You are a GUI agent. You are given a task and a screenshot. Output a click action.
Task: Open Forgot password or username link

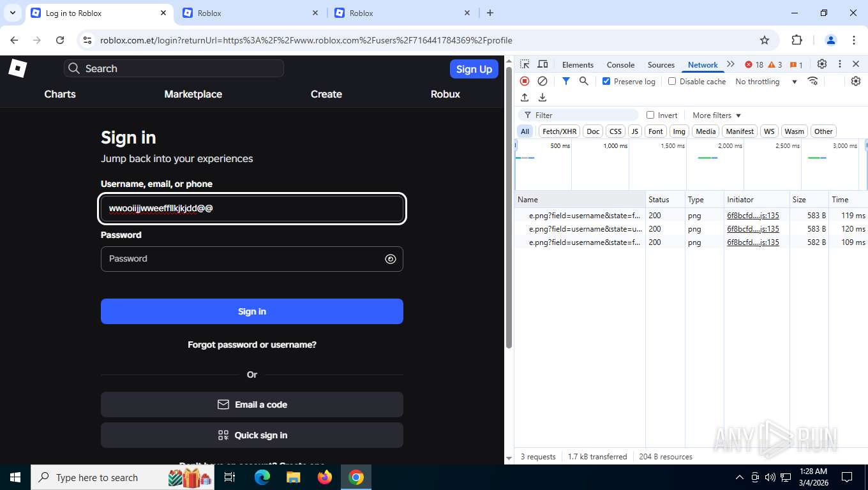[x=252, y=345]
